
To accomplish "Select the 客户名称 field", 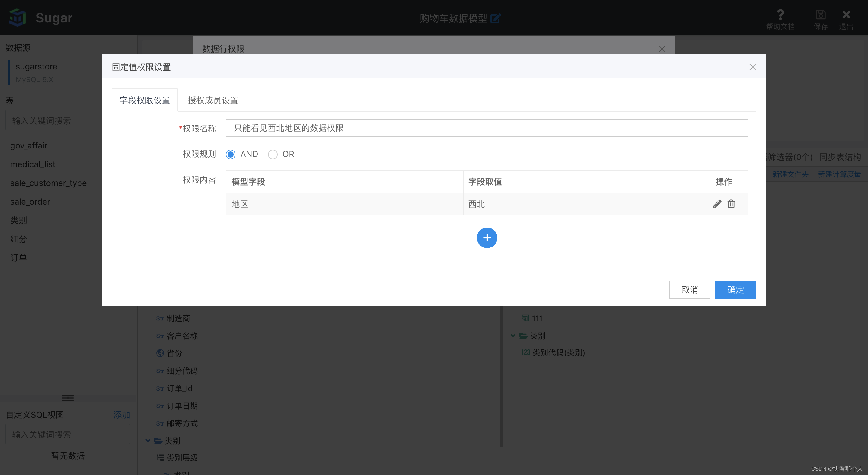I will (x=182, y=336).
